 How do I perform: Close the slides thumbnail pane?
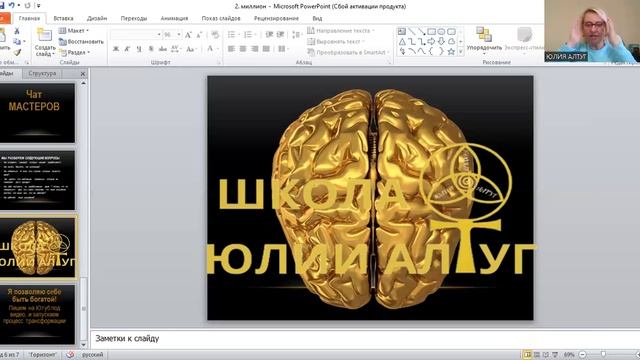click(83, 74)
